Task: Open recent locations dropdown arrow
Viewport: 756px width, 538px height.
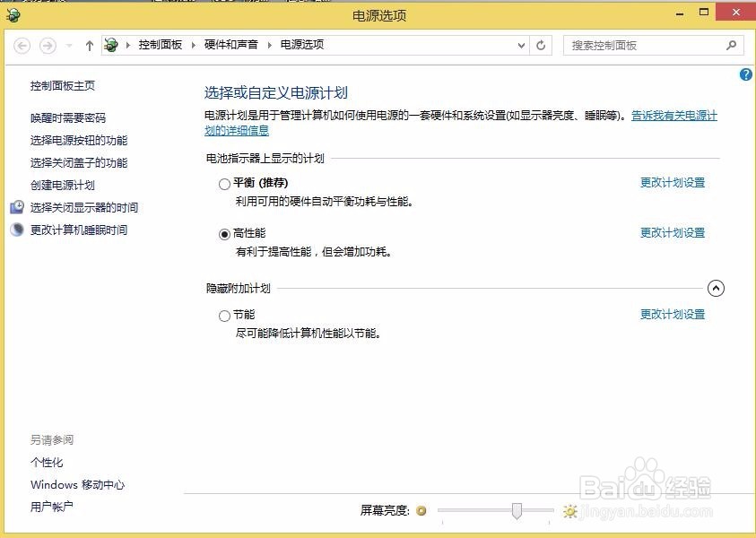Action: click(69, 46)
